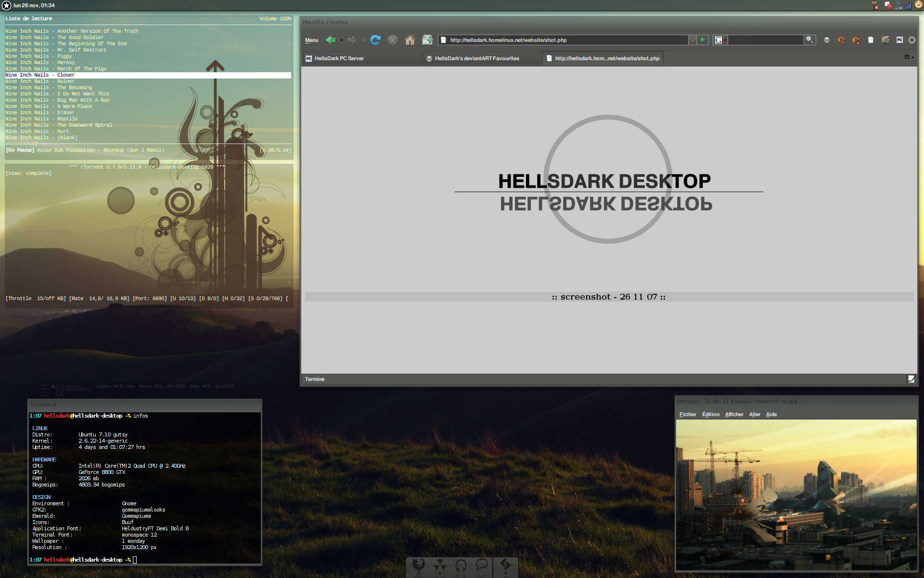The width and height of the screenshot is (924, 578).
Task: Open the Firefox Menu button
Action: pos(311,40)
